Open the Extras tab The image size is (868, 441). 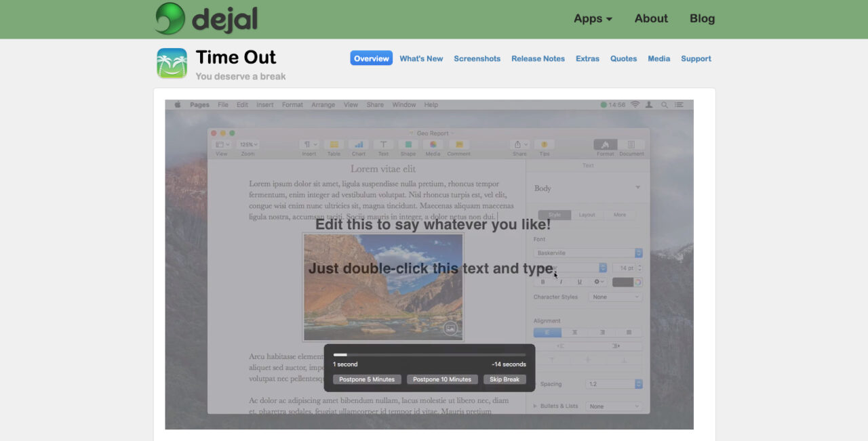(x=587, y=58)
